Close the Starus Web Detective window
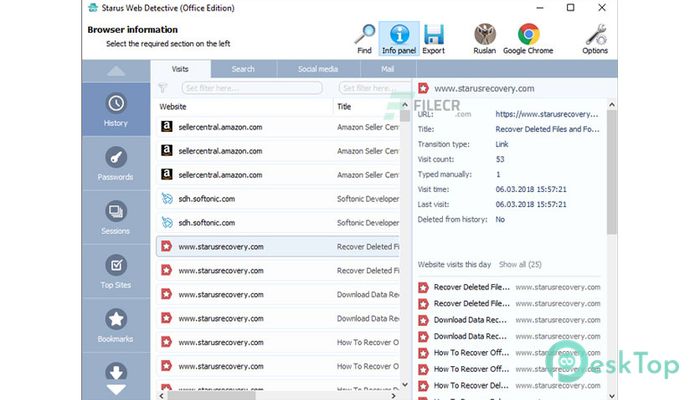700x400 pixels. tap(602, 8)
